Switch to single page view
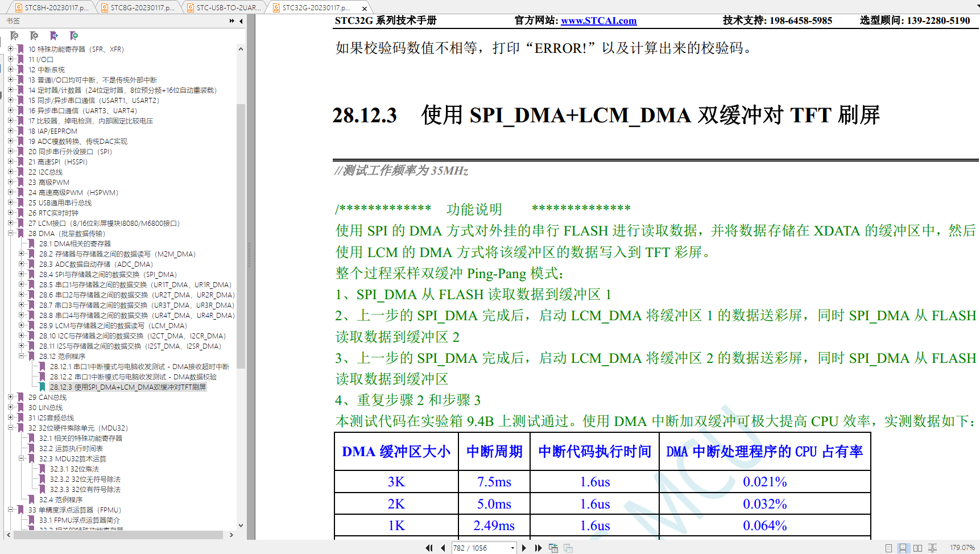Screen dimensions: 980x554 (888, 548)
